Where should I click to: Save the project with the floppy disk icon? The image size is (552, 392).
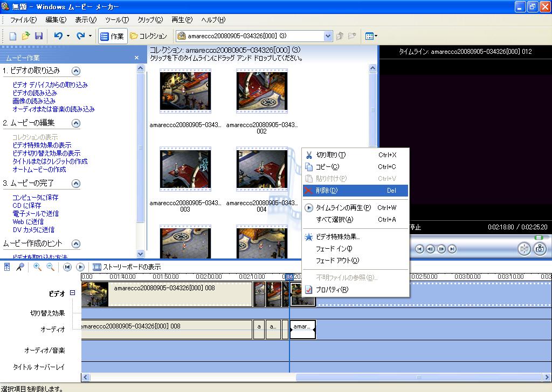pyautogui.click(x=39, y=36)
